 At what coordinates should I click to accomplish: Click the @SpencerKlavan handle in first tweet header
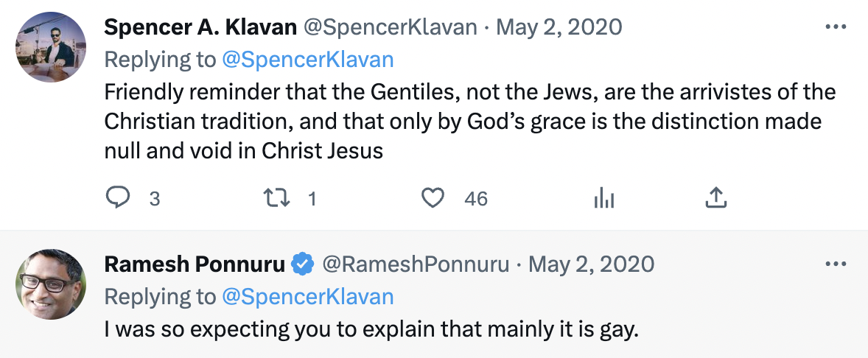tap(391, 27)
